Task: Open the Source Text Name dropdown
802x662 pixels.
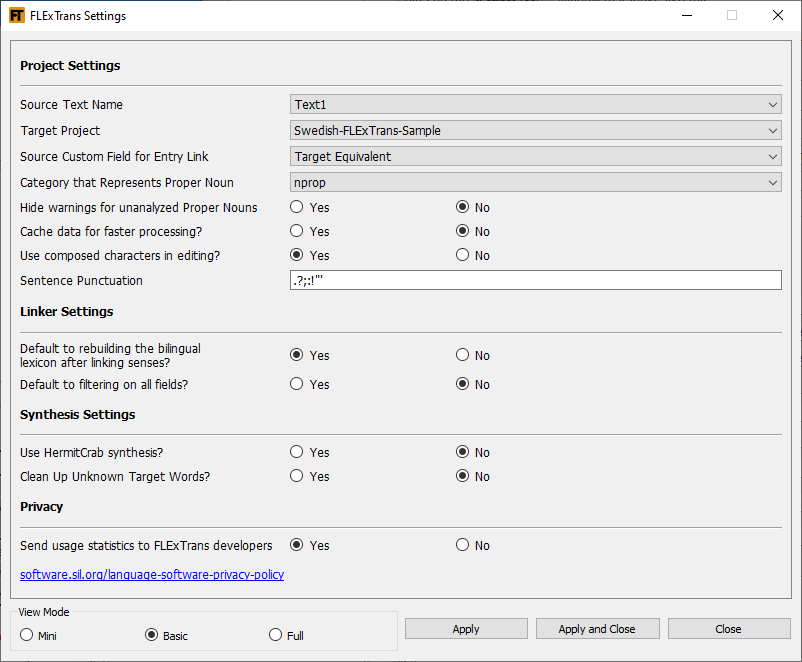Action: 536,104
